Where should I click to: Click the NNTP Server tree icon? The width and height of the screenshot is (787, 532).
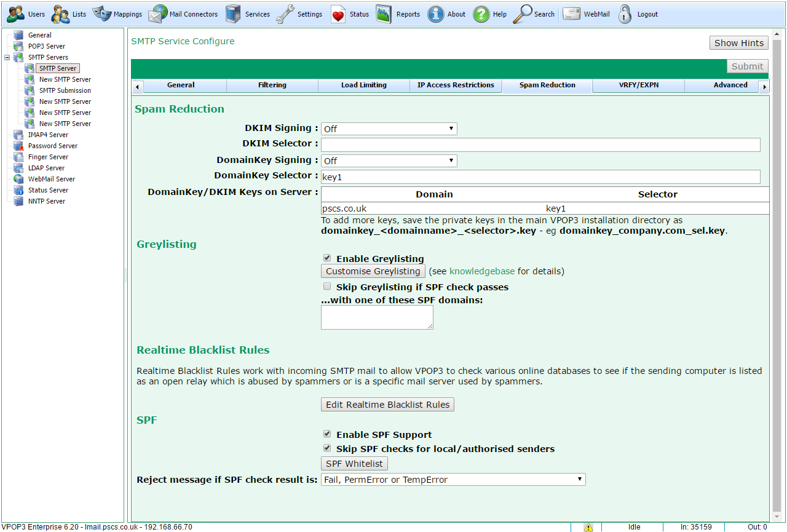(18, 201)
